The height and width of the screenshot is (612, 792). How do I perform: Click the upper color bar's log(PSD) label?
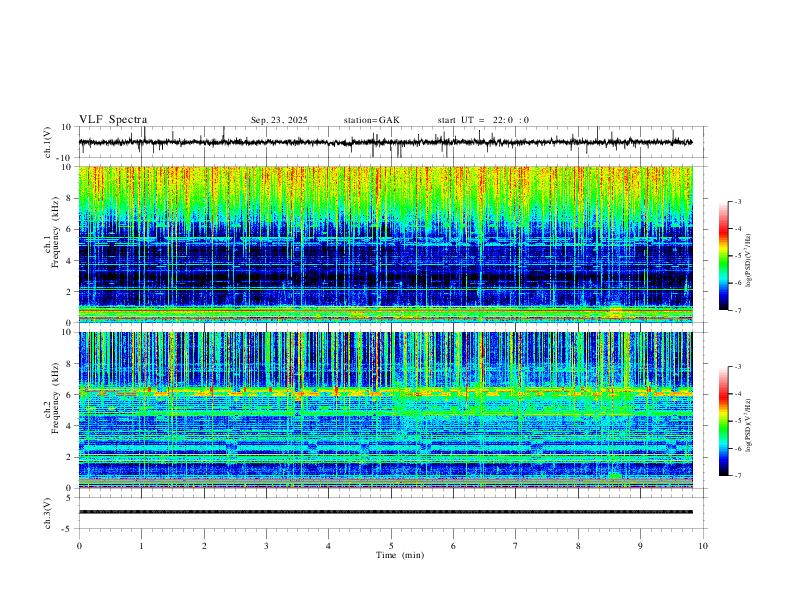point(749,260)
